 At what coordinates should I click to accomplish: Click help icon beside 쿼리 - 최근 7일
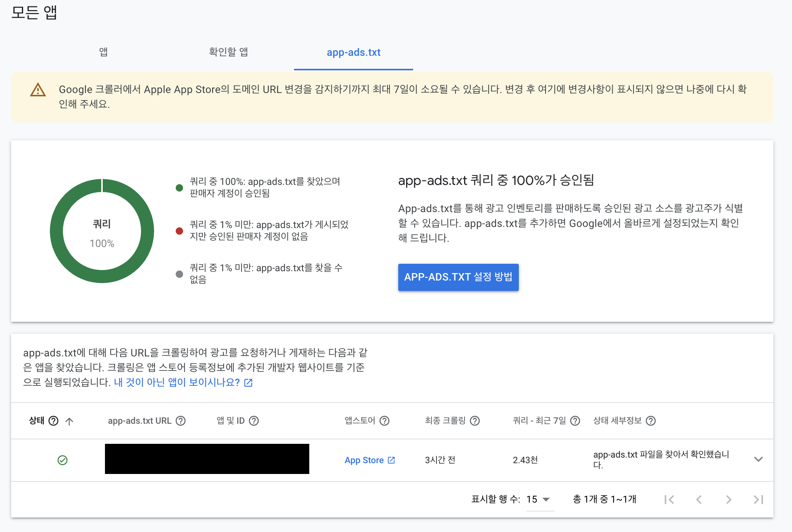(575, 421)
